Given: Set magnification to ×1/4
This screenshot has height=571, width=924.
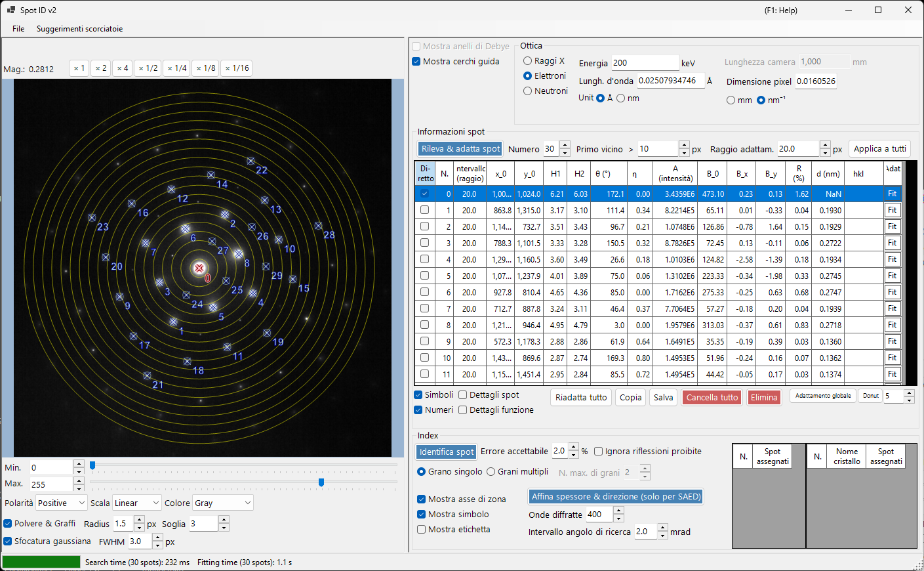Looking at the screenshot, I should click(177, 68).
